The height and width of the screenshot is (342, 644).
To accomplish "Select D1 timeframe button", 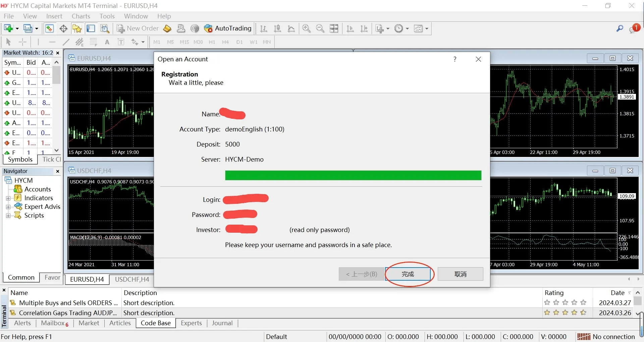I will pos(239,42).
